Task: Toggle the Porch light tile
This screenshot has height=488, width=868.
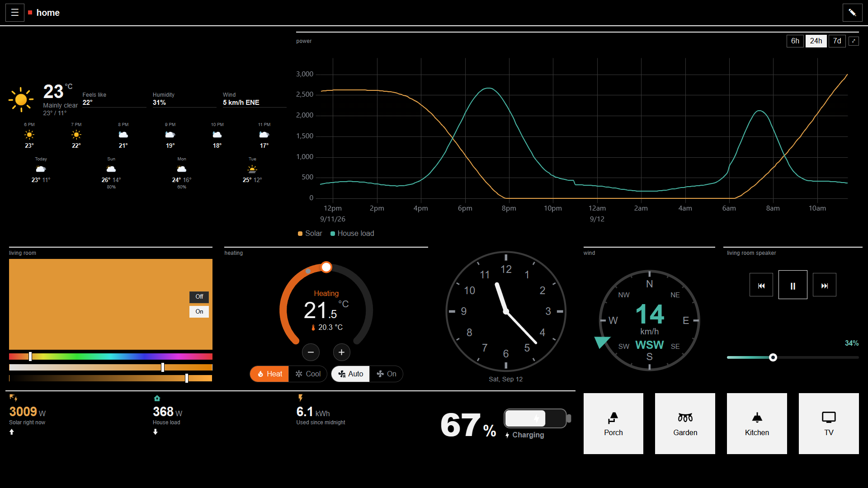Action: coord(613,423)
